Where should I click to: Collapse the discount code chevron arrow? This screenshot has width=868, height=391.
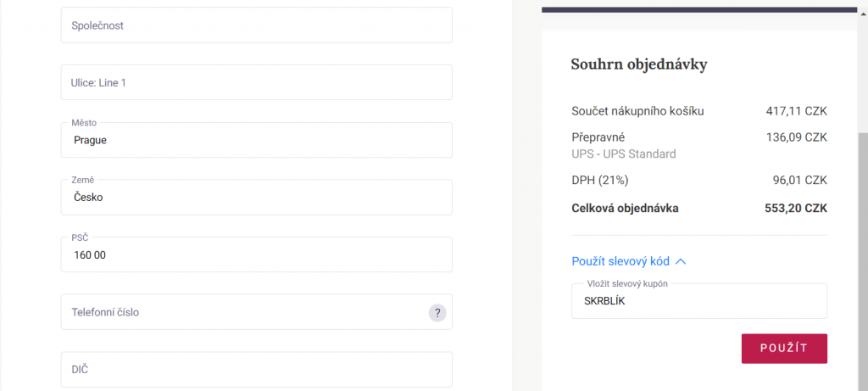tap(681, 261)
